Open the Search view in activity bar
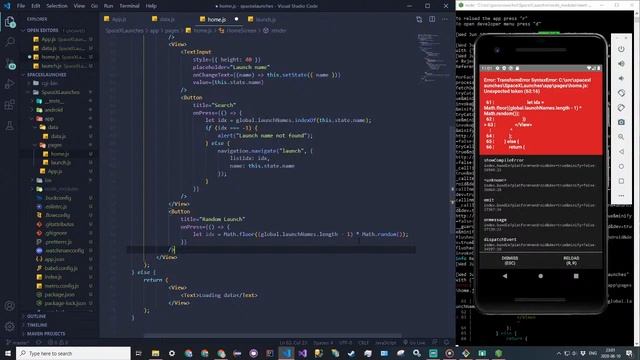Image resolution: width=640 pixels, height=360 pixels. click(x=10, y=42)
